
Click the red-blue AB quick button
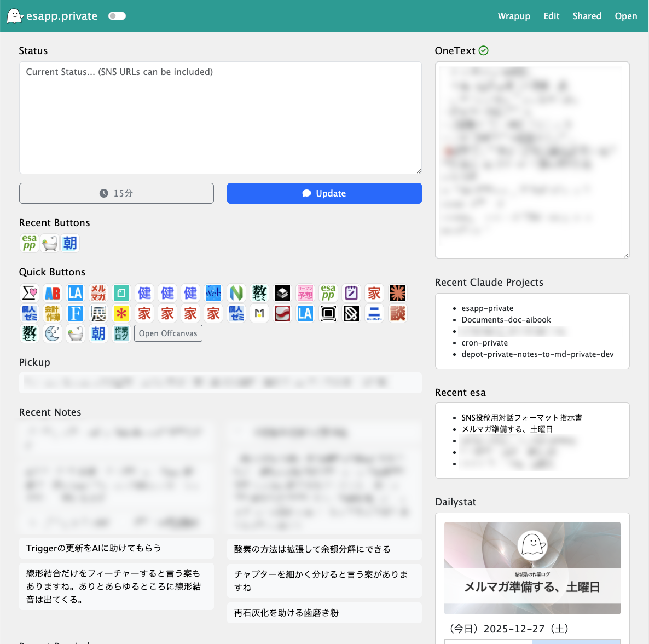(53, 293)
